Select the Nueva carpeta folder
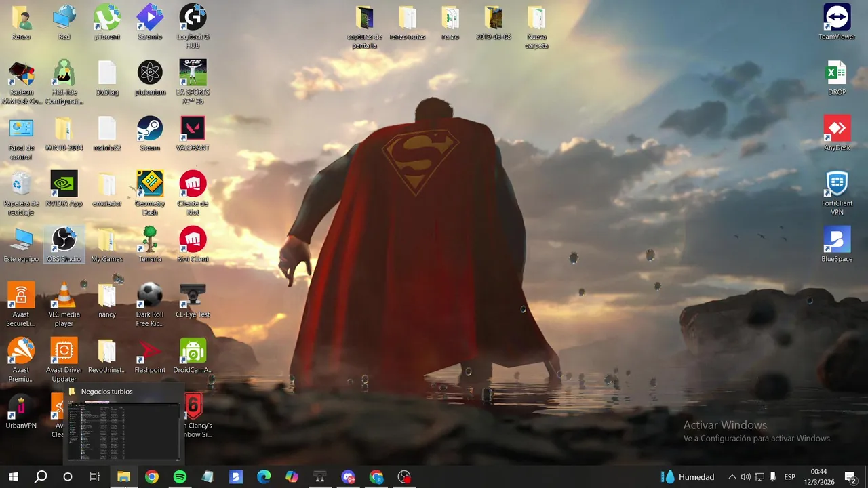This screenshot has width=868, height=488. click(536, 27)
